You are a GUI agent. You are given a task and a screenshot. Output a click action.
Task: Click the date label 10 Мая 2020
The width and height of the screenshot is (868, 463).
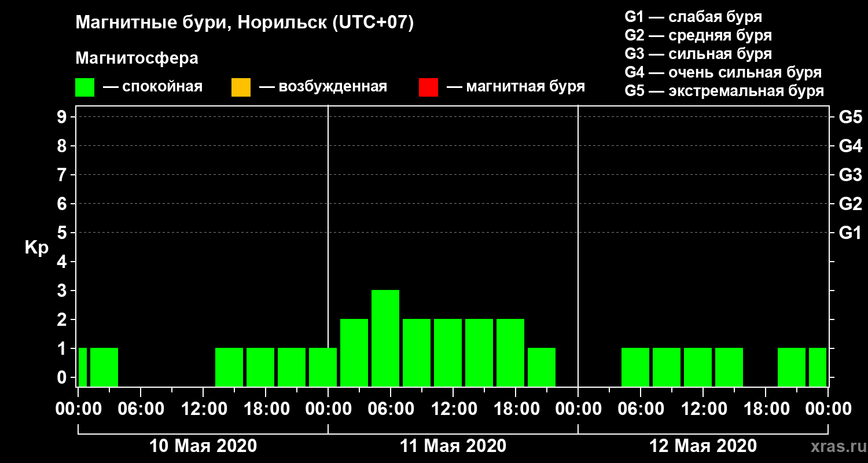[x=203, y=446]
